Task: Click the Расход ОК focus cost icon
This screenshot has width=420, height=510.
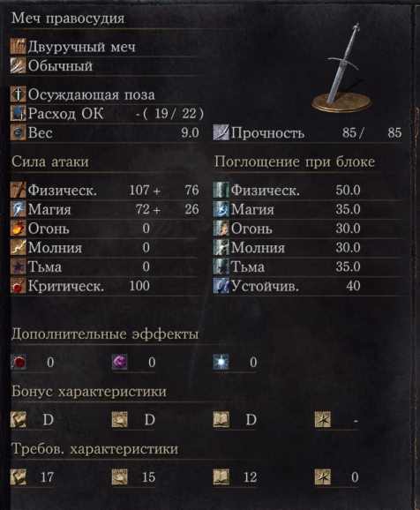Action: 18,114
